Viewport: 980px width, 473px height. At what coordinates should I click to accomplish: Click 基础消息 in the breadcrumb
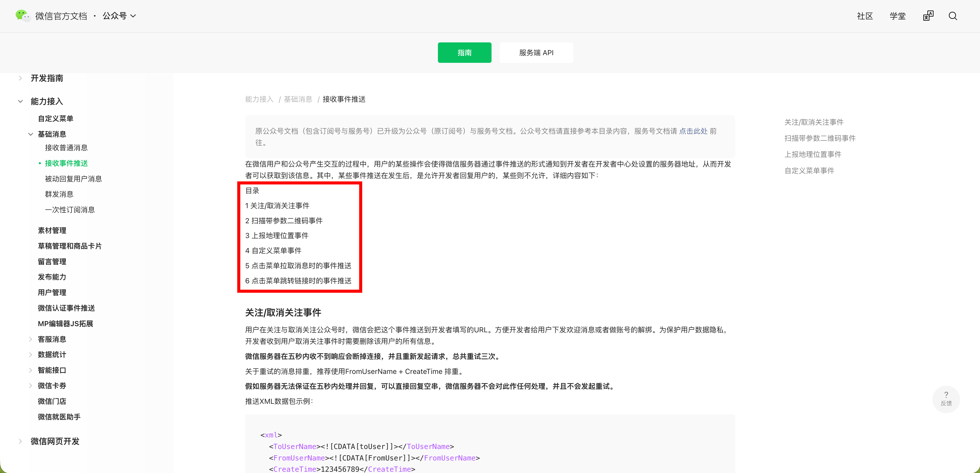tap(298, 99)
